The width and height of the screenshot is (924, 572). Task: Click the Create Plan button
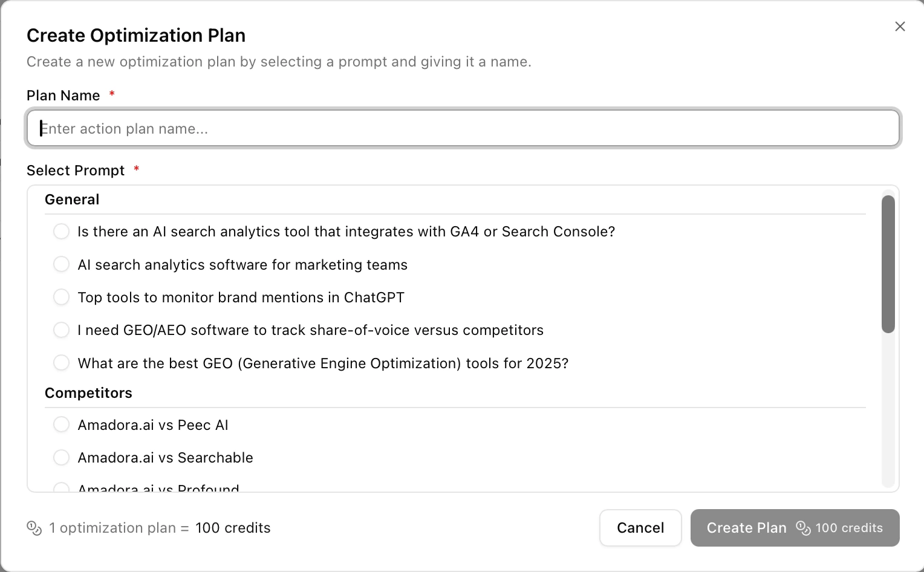point(747,527)
